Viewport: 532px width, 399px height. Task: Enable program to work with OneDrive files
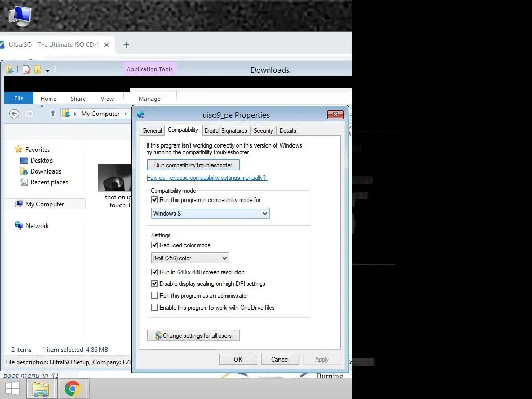pyautogui.click(x=154, y=308)
